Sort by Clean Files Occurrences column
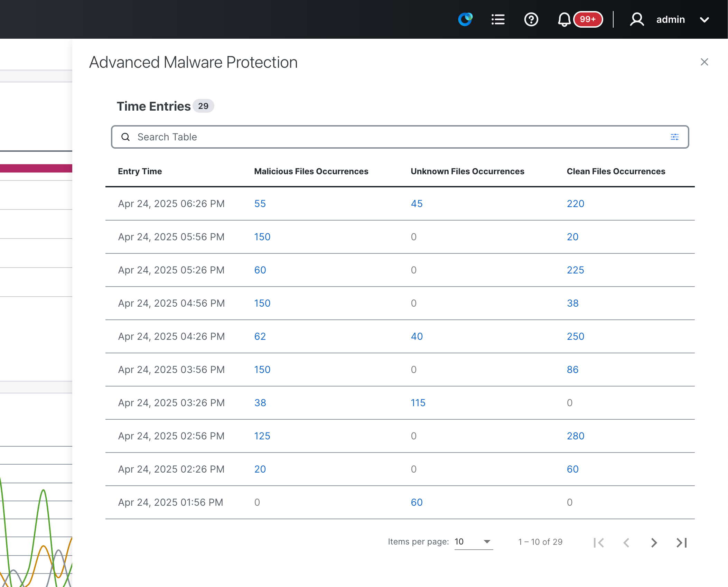Screen dimensions: 728x587 click(616, 171)
